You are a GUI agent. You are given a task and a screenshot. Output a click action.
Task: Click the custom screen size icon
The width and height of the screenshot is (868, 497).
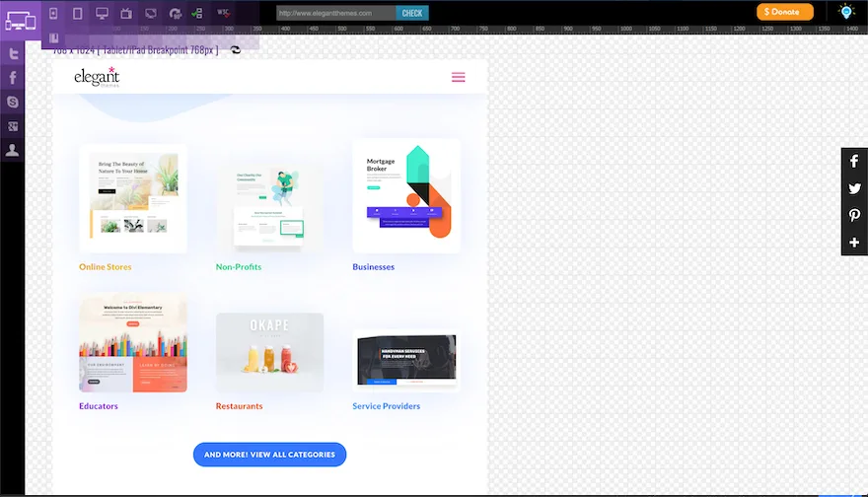coord(151,13)
